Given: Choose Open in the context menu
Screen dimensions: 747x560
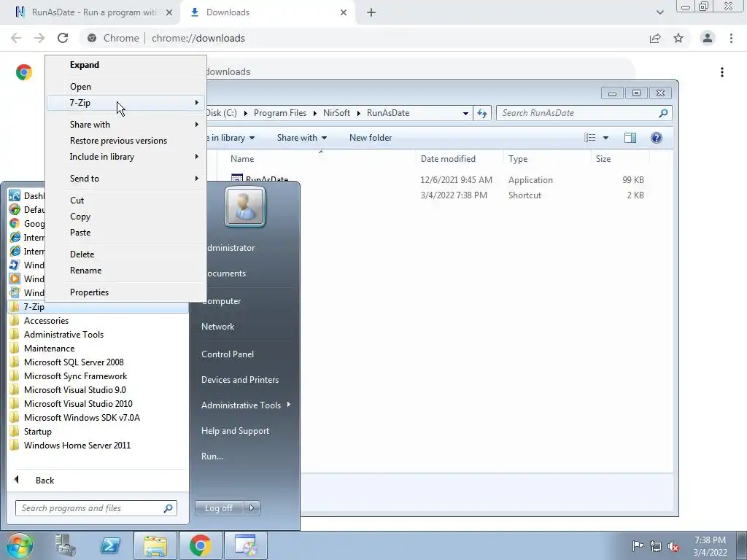Looking at the screenshot, I should [x=126, y=87].
